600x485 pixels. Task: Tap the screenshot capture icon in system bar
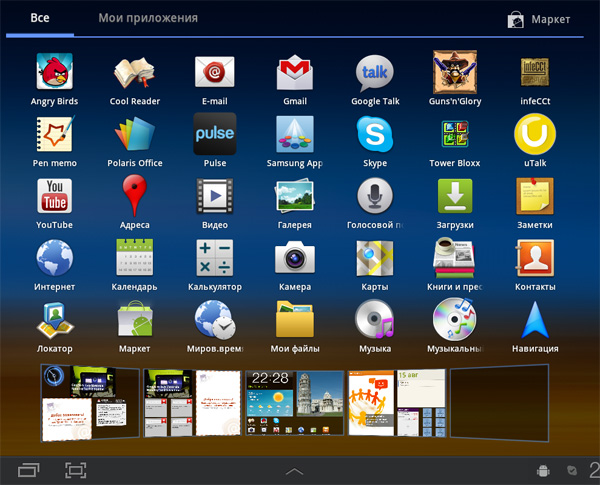pos(76,469)
